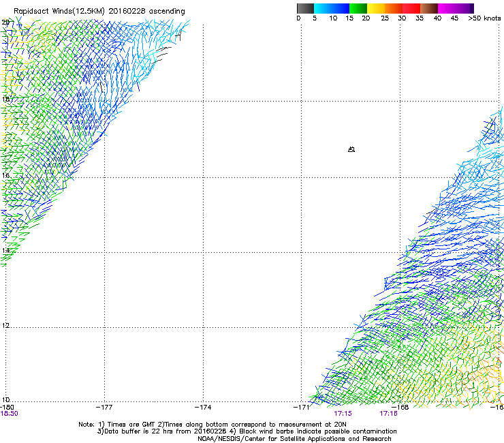Viewport: 504px width, 443px height.
Task: Click the NOAA/NESDIS credit line
Action: click(x=294, y=439)
